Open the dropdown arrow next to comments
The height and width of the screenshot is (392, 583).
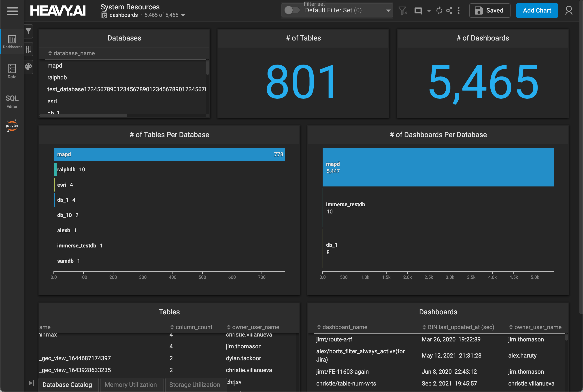click(429, 11)
